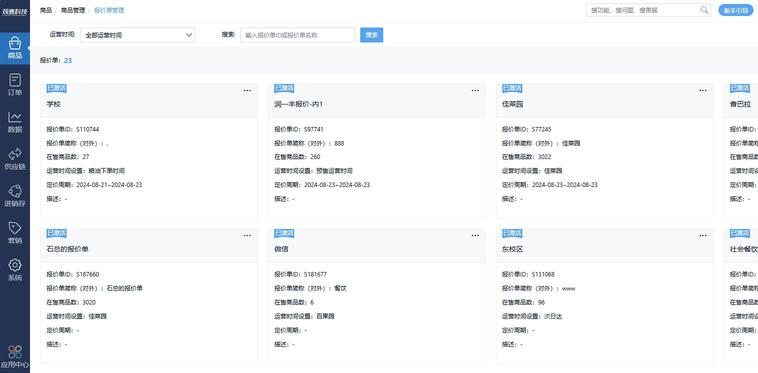Click external short name 餐饮 on 微信 card

pos(340,288)
